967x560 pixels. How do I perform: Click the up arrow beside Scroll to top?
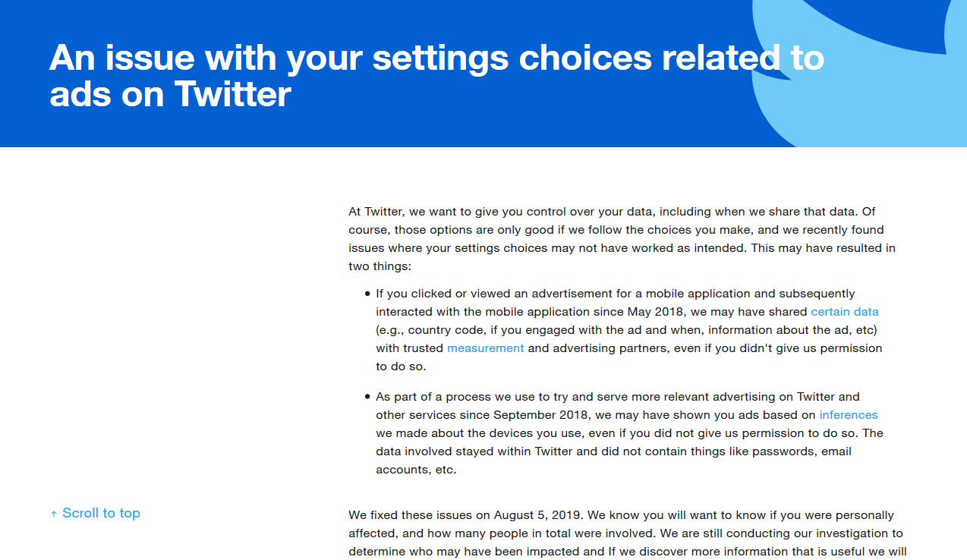pyautogui.click(x=54, y=514)
